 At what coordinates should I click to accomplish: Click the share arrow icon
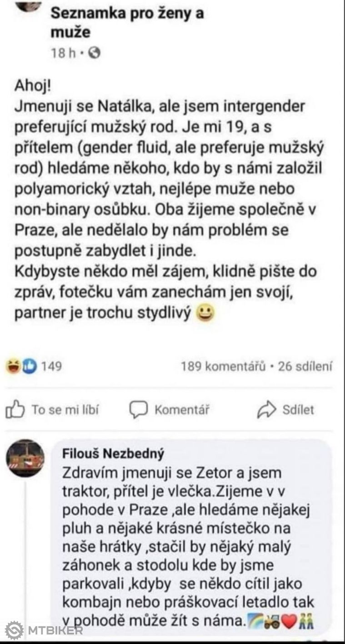266,409
